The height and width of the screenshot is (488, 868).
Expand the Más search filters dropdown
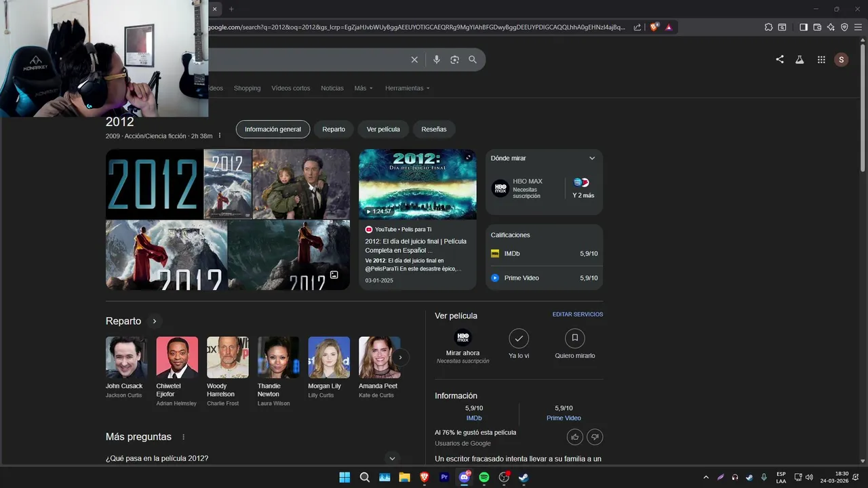click(363, 88)
